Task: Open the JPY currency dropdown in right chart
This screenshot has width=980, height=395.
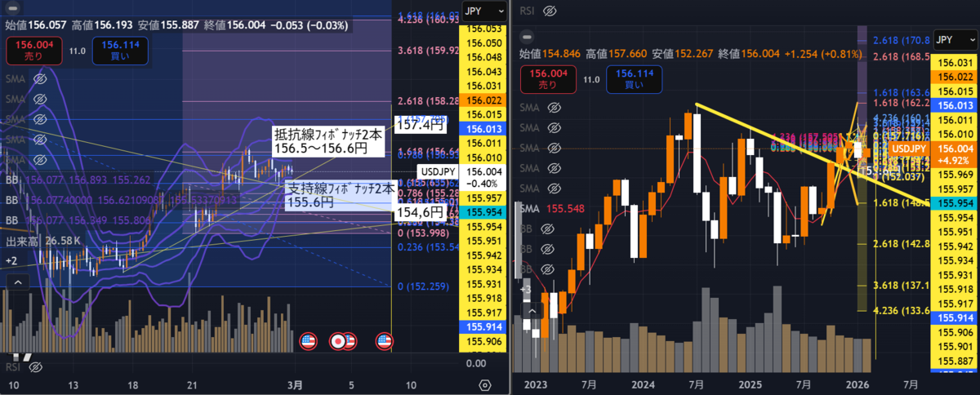Action: [954, 39]
